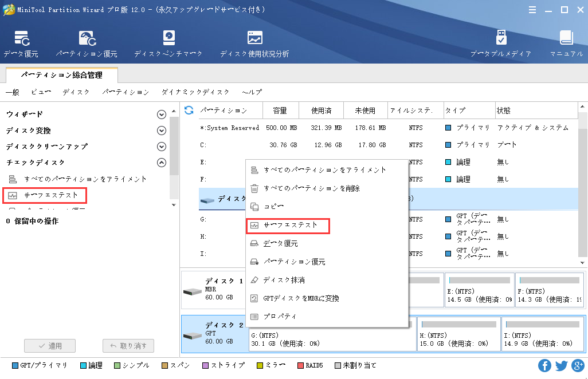Select E:(NTFS) 14.5 GB block in disk map

(x=480, y=290)
